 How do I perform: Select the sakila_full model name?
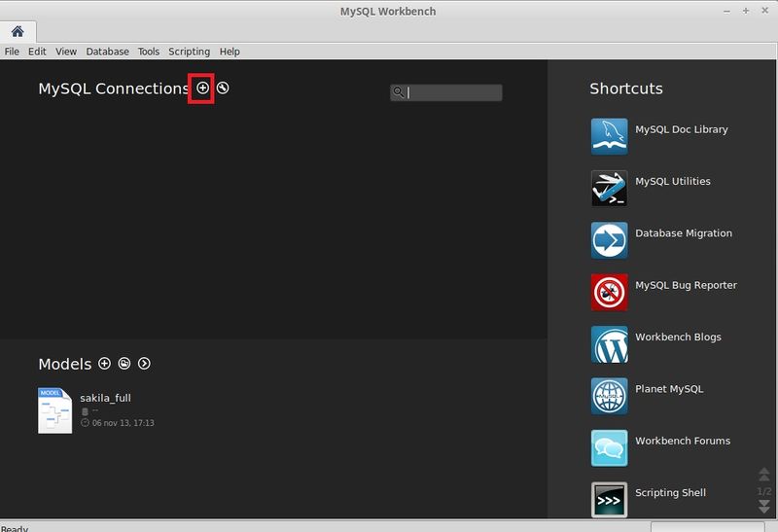(105, 398)
